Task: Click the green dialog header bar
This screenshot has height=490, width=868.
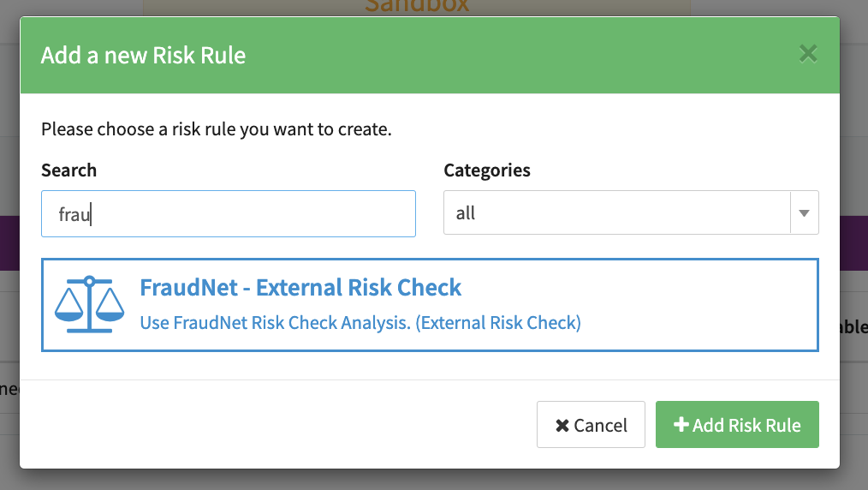Action: click(x=514, y=56)
